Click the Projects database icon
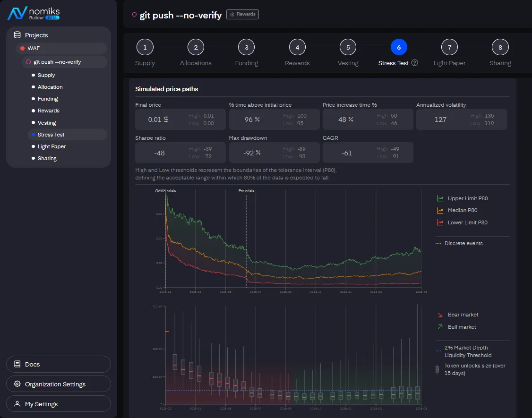 (x=17, y=35)
